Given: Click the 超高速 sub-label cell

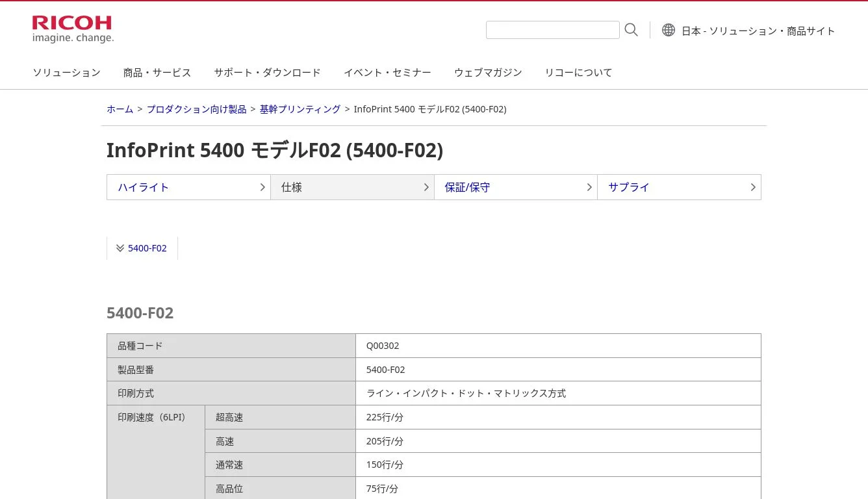Looking at the screenshot, I should tap(280, 417).
